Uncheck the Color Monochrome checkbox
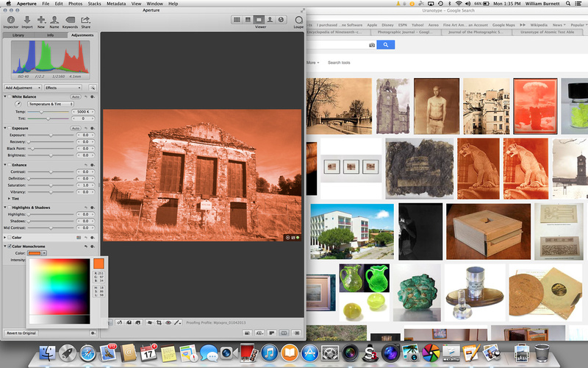Viewport: 588px width, 368px height. [10, 247]
